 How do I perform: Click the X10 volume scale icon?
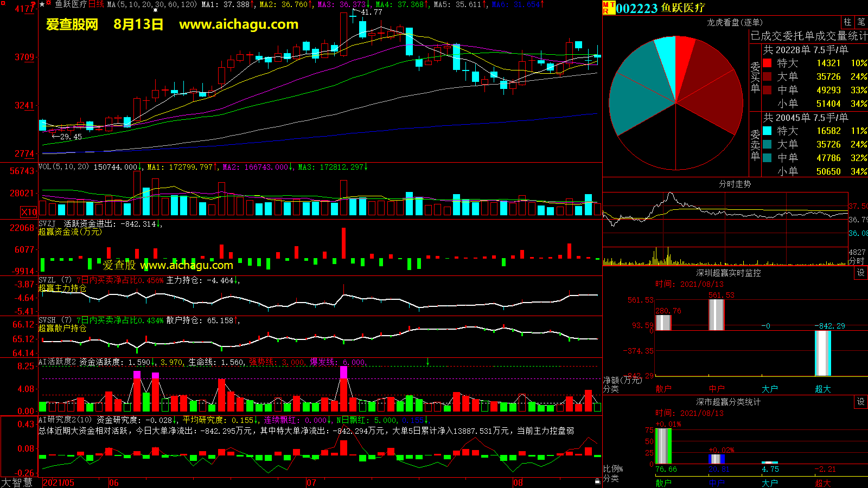click(x=29, y=212)
